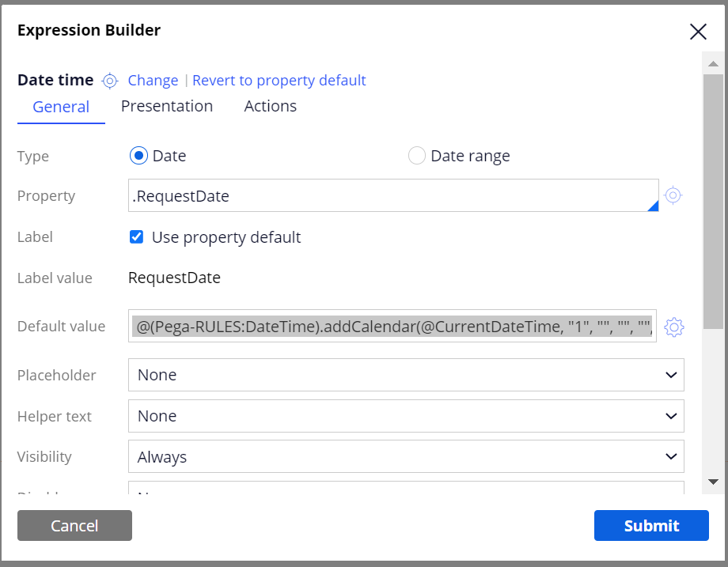The height and width of the screenshot is (567, 728).
Task: Cancel the Expression Builder dialog
Action: coord(74,525)
